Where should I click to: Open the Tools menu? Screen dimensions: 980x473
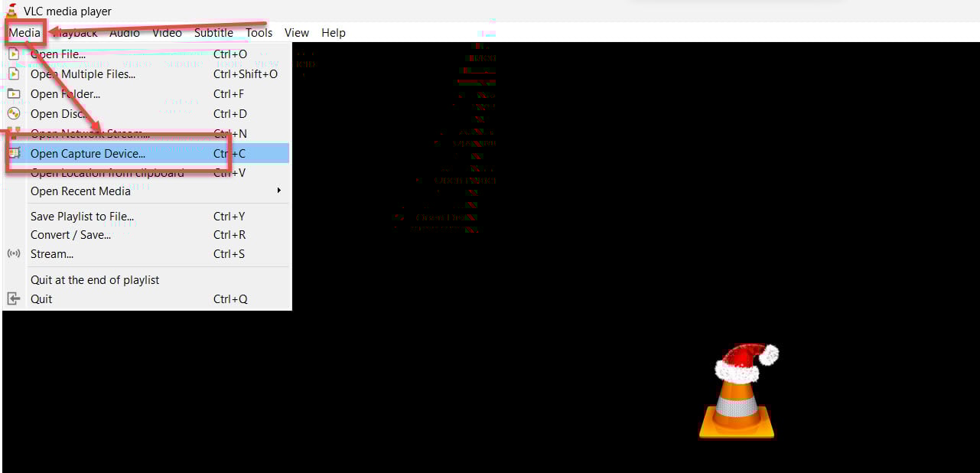click(259, 33)
